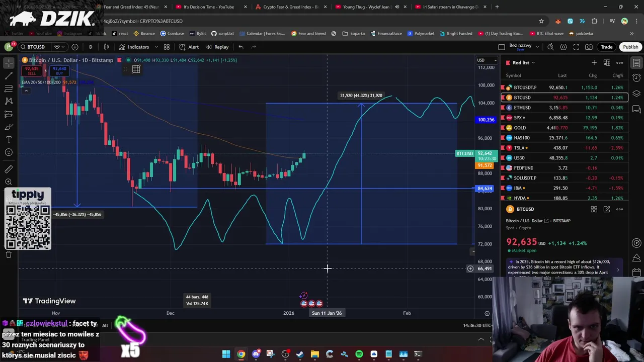644x362 pixels.
Task: Toggle the watchlist panel icon
Action: 636,63
